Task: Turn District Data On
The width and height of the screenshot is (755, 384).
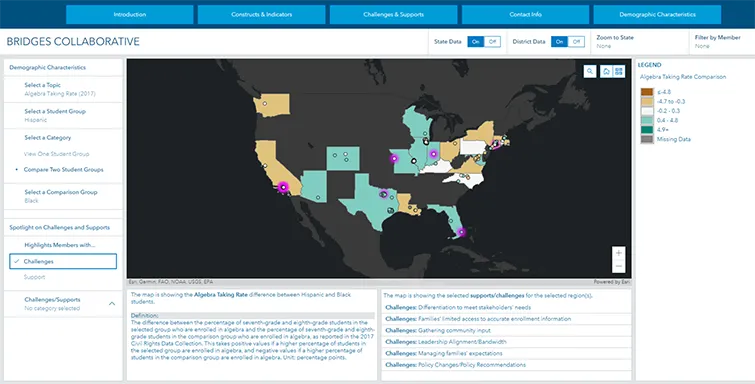Action: click(559, 42)
